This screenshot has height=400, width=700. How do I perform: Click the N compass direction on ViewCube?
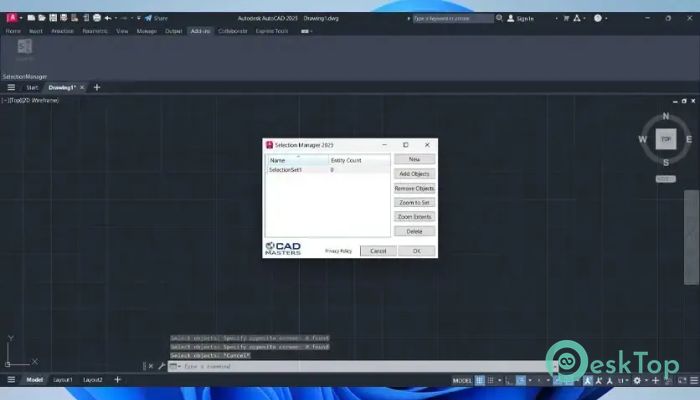point(666,116)
